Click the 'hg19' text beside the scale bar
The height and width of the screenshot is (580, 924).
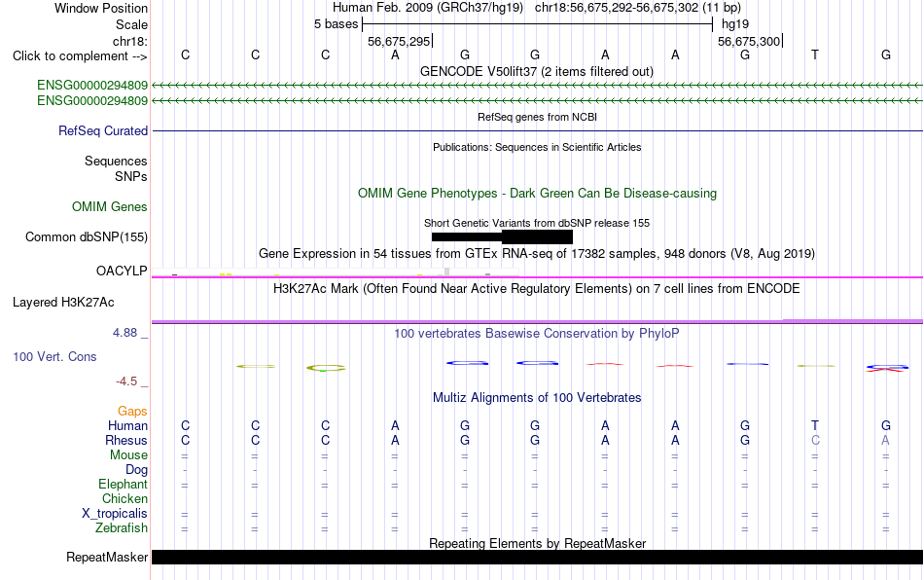[x=735, y=24]
